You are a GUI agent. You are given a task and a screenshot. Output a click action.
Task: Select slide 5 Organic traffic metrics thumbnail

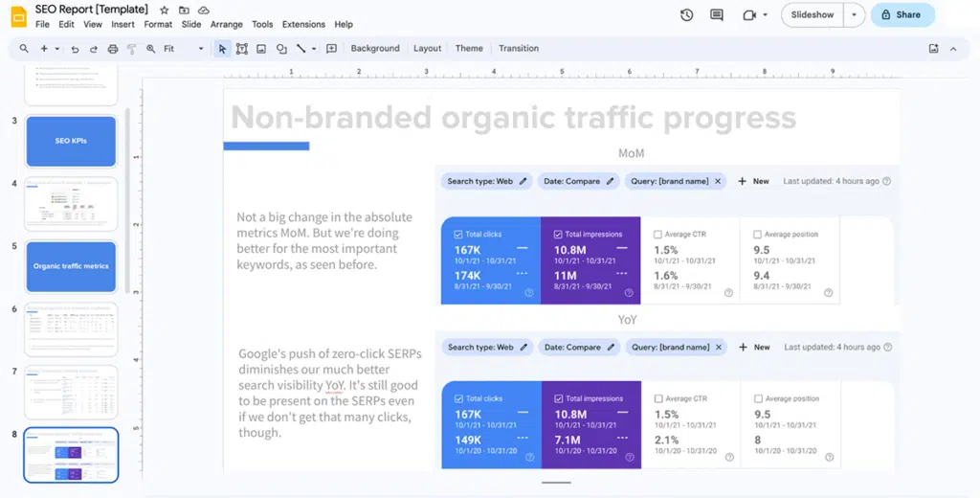coord(71,266)
